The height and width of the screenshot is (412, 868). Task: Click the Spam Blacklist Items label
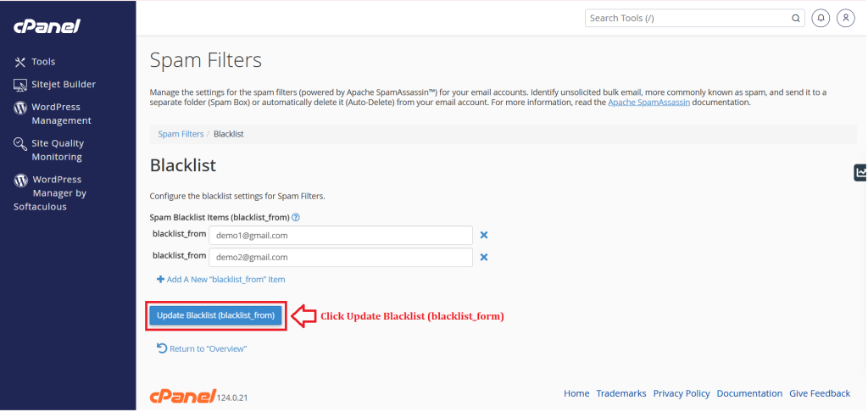coord(220,218)
